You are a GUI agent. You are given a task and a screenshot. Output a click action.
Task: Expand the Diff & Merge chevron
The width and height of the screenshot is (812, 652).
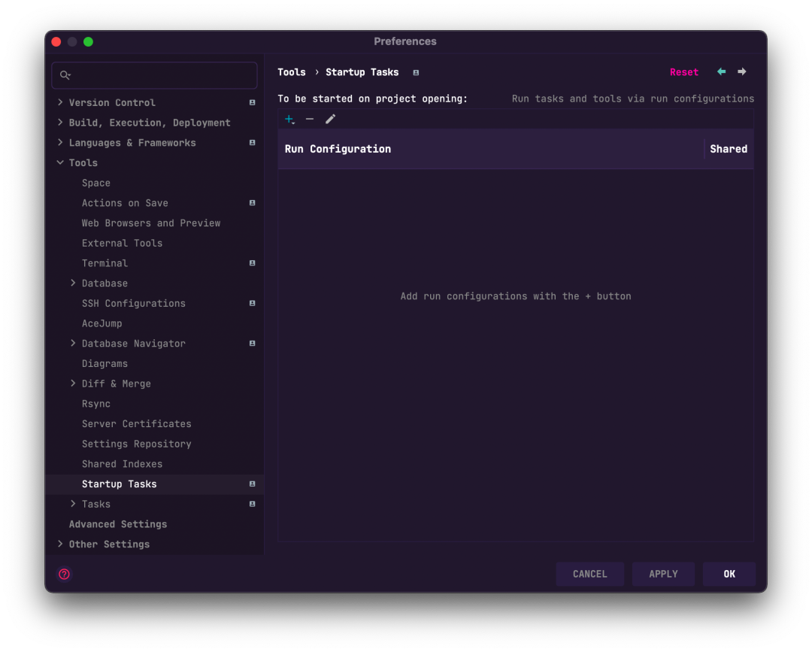pyautogui.click(x=73, y=384)
